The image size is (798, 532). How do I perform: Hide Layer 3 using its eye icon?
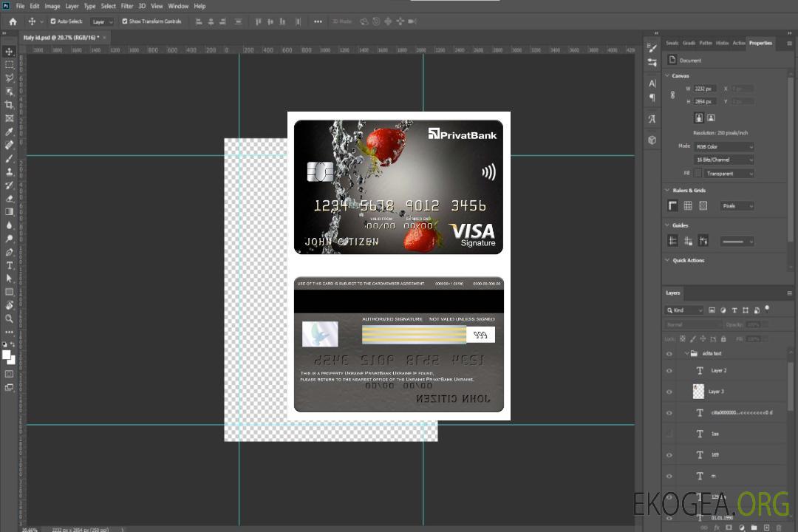coord(669,392)
